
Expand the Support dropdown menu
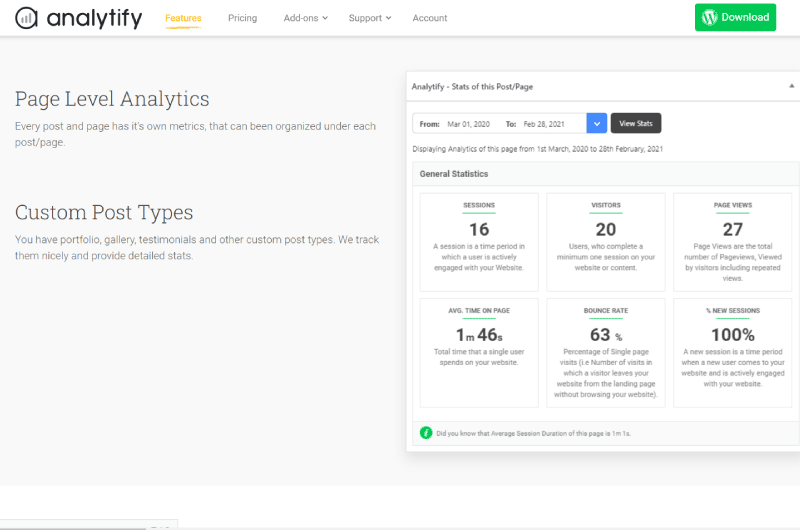pyautogui.click(x=370, y=18)
